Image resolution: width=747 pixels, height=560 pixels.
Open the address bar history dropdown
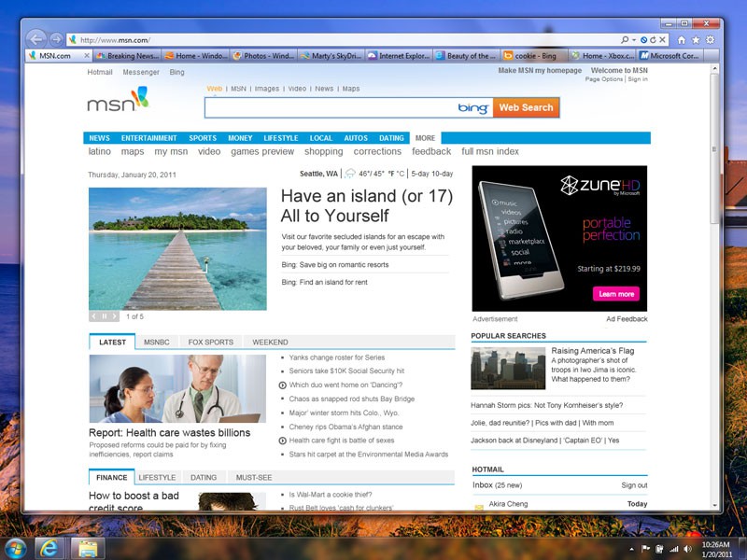(633, 39)
